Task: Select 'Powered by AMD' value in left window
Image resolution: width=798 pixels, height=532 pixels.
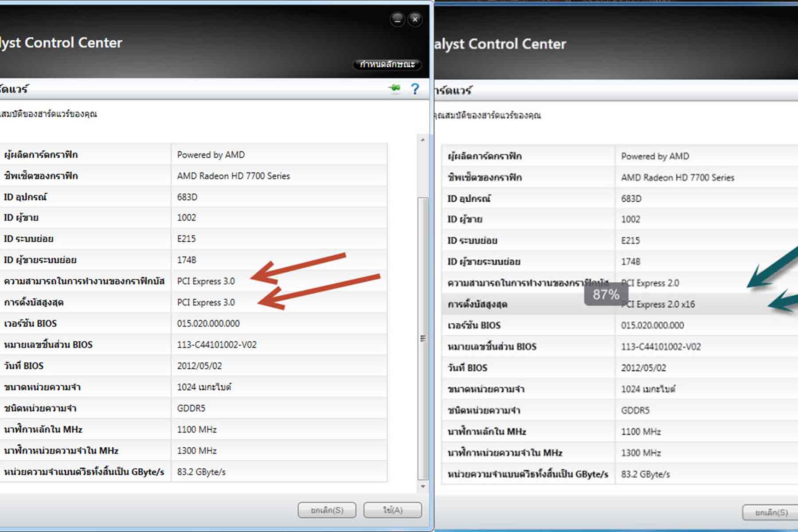Action: point(211,155)
